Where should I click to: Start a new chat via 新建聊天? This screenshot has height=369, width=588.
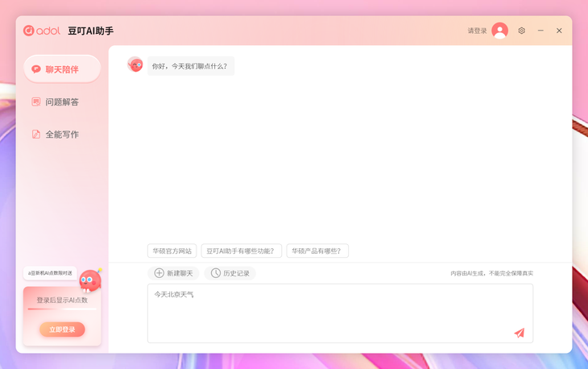[x=173, y=273]
